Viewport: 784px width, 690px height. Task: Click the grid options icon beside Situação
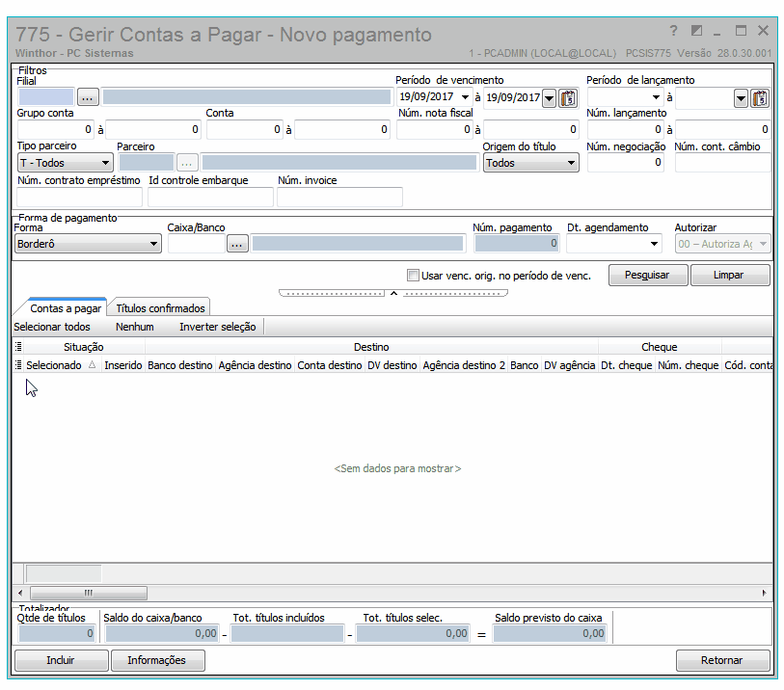coord(18,346)
